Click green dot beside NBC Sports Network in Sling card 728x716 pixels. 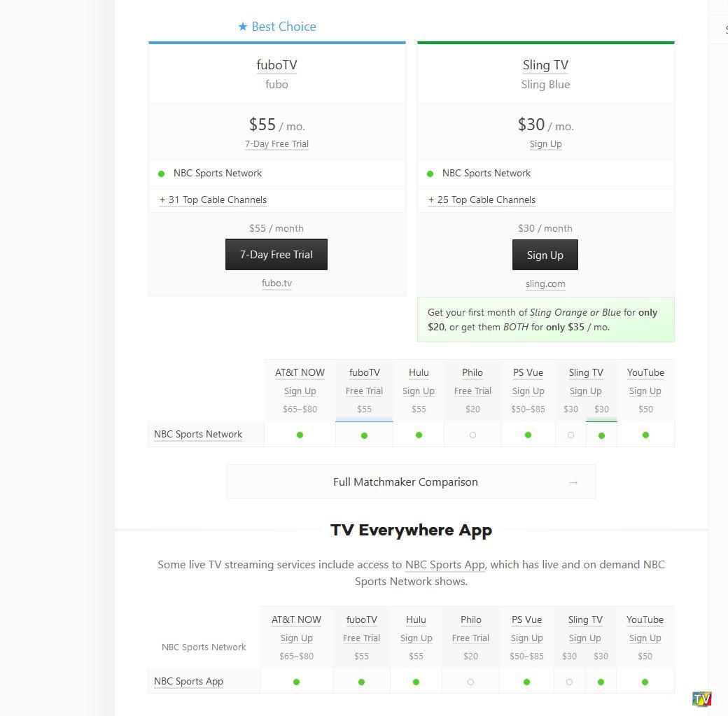click(430, 174)
